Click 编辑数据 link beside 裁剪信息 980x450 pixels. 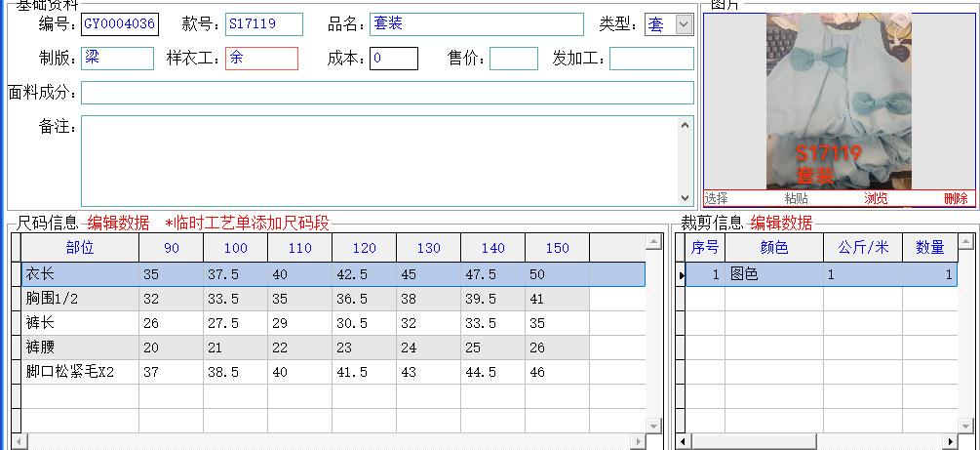coord(781,223)
